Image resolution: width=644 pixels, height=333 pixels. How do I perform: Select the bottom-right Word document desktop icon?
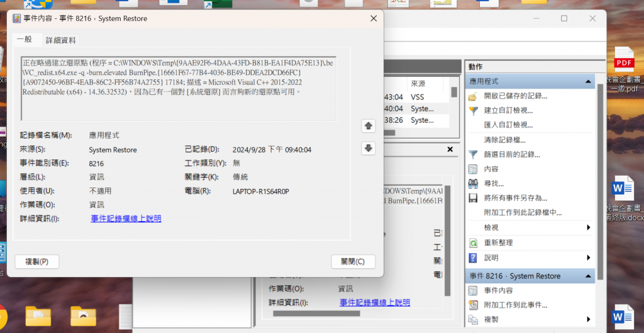pyautogui.click(x=623, y=318)
